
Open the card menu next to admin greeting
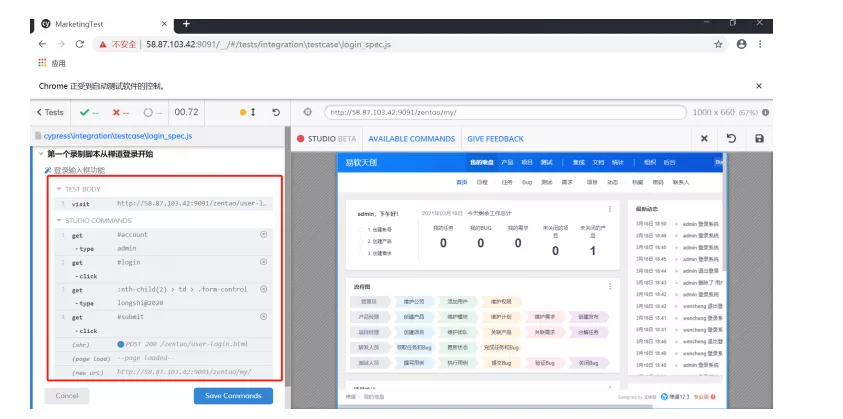[610, 209]
